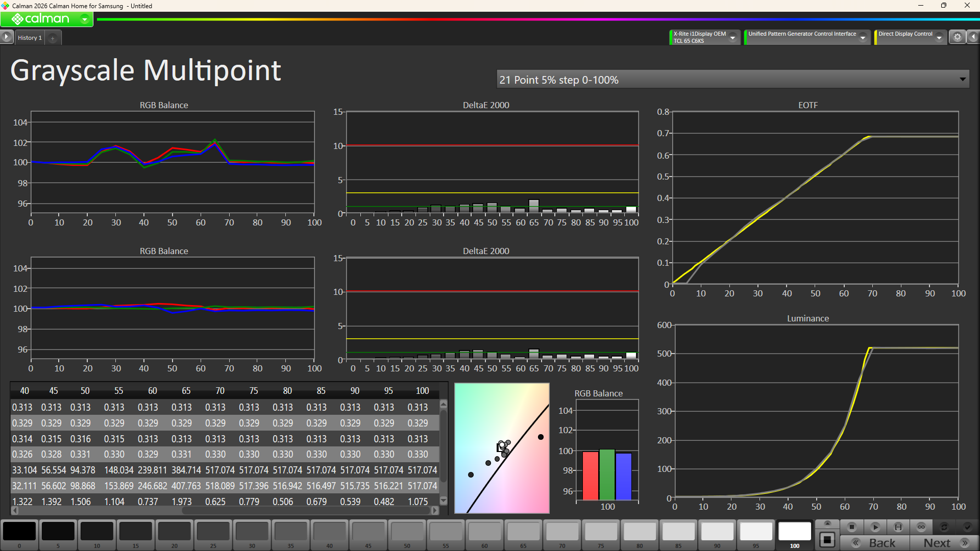
Task: Open the Direct Display Control dropdown
Action: (x=939, y=37)
